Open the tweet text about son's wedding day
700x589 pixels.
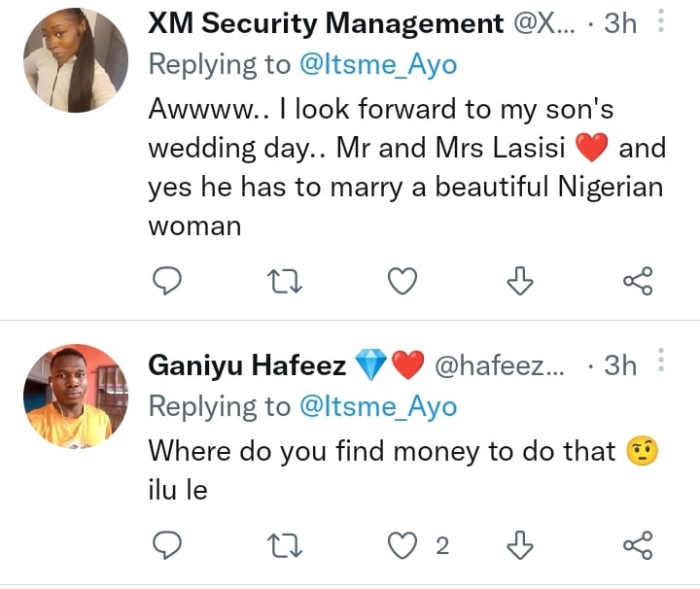(x=389, y=165)
